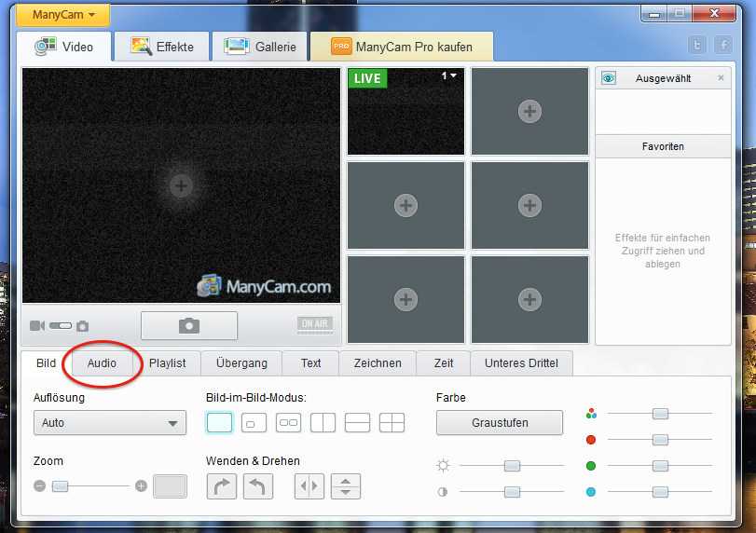
Task: Click the Graustufen button
Action: (500, 423)
